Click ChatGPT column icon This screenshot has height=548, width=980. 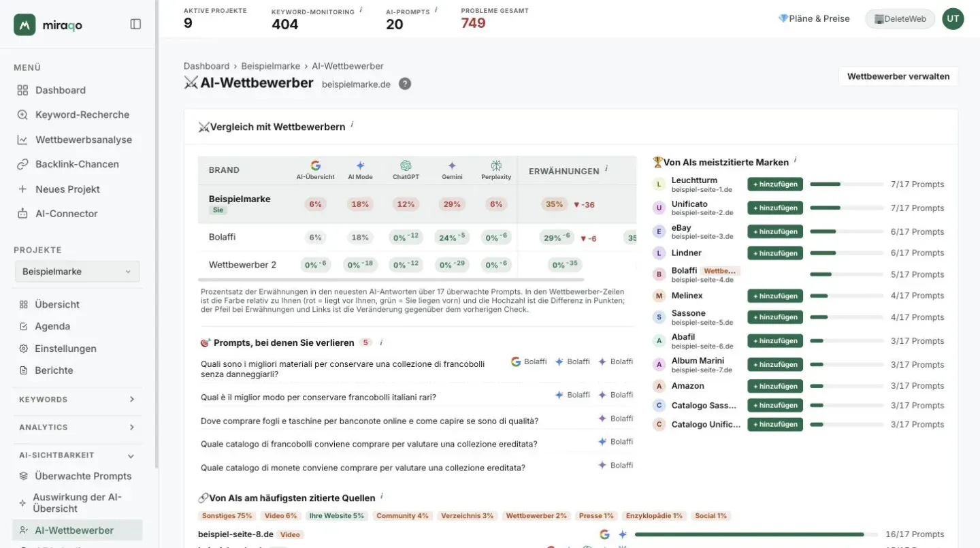[406, 165]
